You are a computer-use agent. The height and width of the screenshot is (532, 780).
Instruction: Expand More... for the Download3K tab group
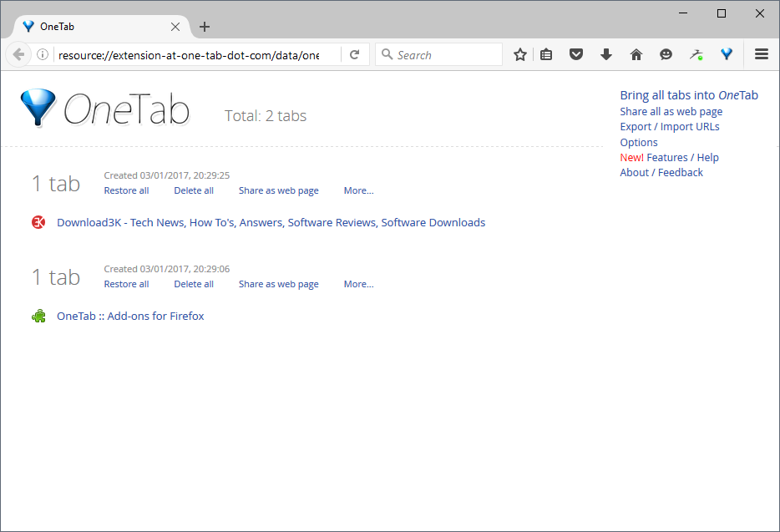point(358,190)
